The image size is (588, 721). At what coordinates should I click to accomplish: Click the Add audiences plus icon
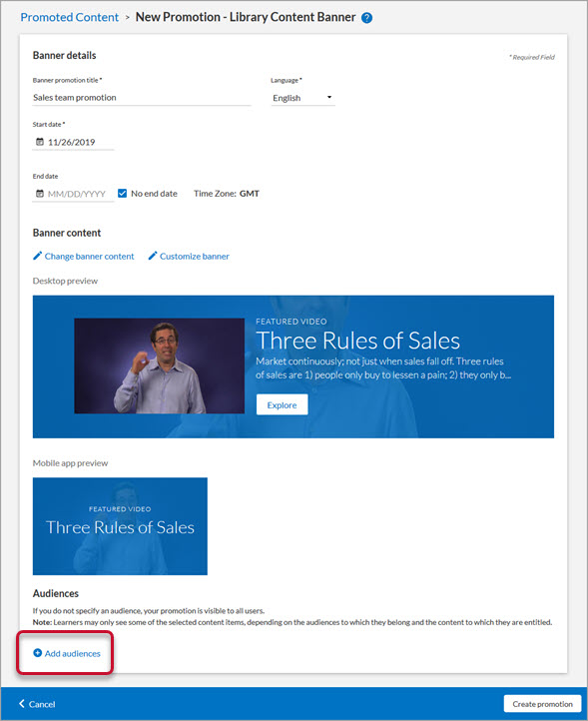(x=38, y=653)
